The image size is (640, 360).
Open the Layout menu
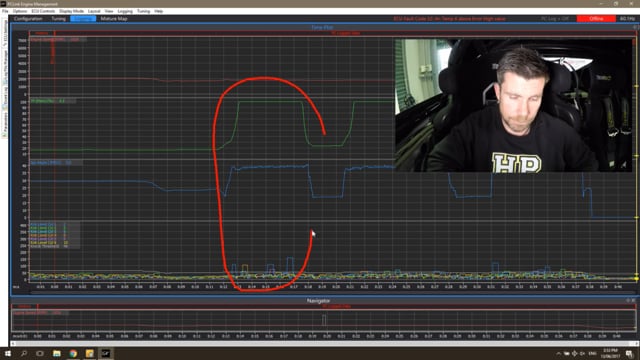(94, 11)
